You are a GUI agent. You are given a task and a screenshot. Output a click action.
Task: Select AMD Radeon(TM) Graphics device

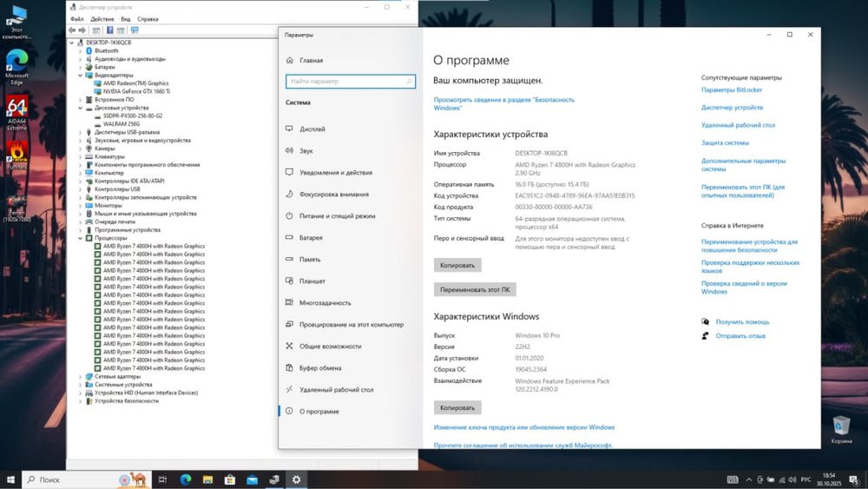tap(135, 83)
